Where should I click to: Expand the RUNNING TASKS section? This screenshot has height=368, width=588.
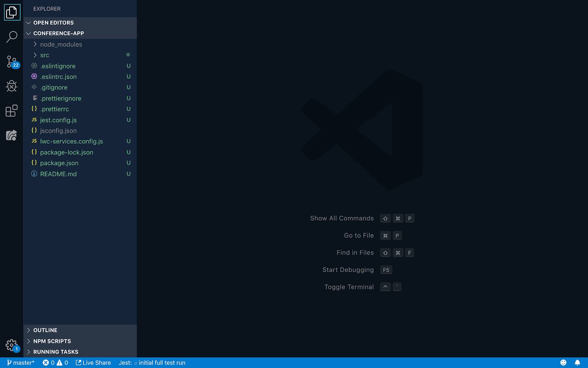pyautogui.click(x=80, y=352)
